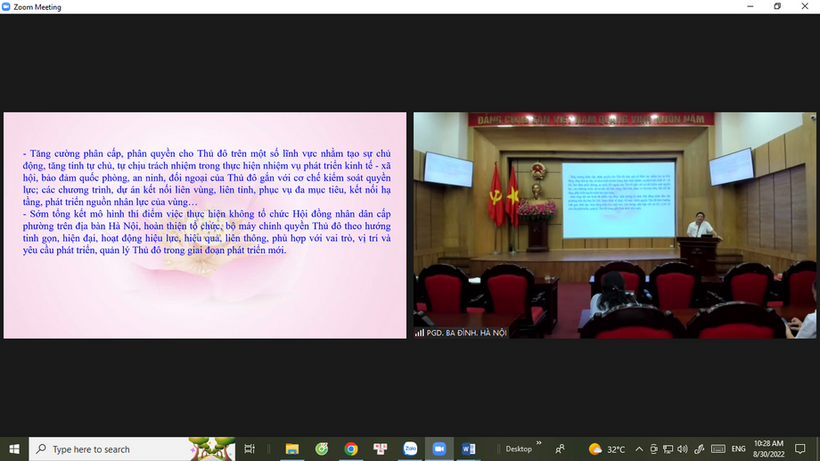Launch File Explorer from the taskbar
The height and width of the screenshot is (461, 820).
[x=292, y=449]
